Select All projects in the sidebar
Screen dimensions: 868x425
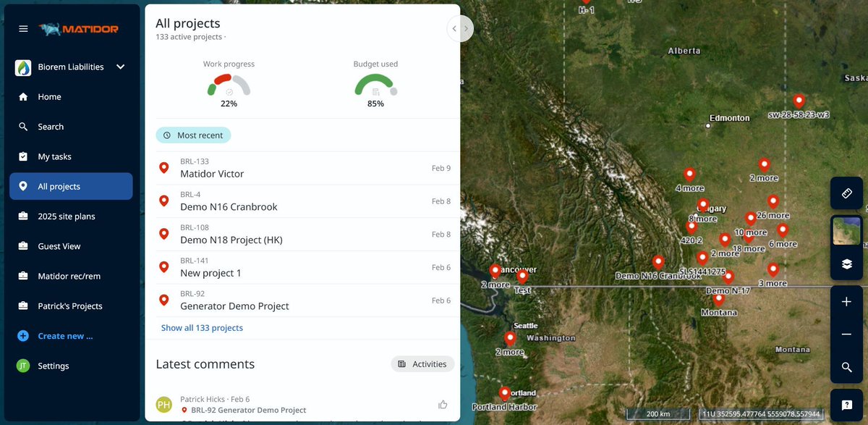(71, 186)
